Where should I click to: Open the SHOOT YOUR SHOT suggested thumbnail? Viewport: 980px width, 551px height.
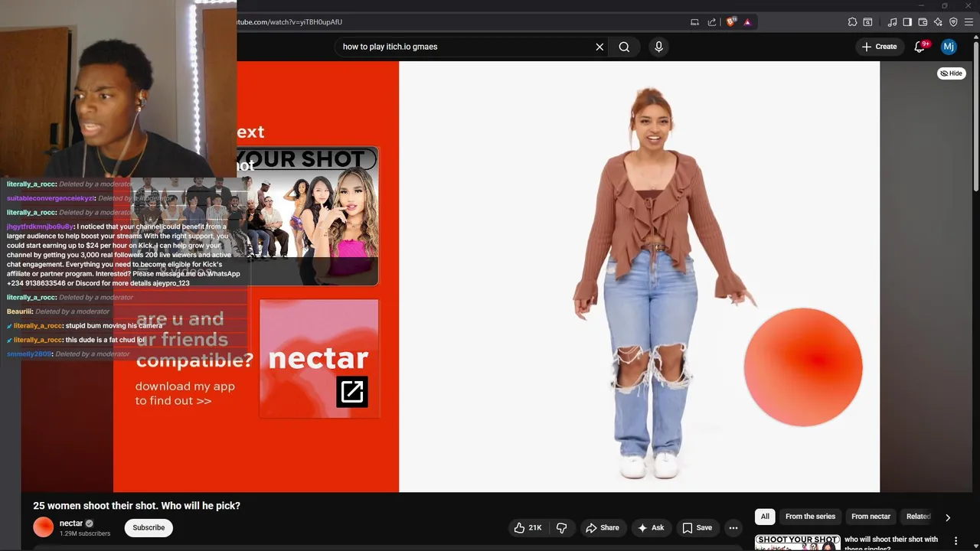797,543
